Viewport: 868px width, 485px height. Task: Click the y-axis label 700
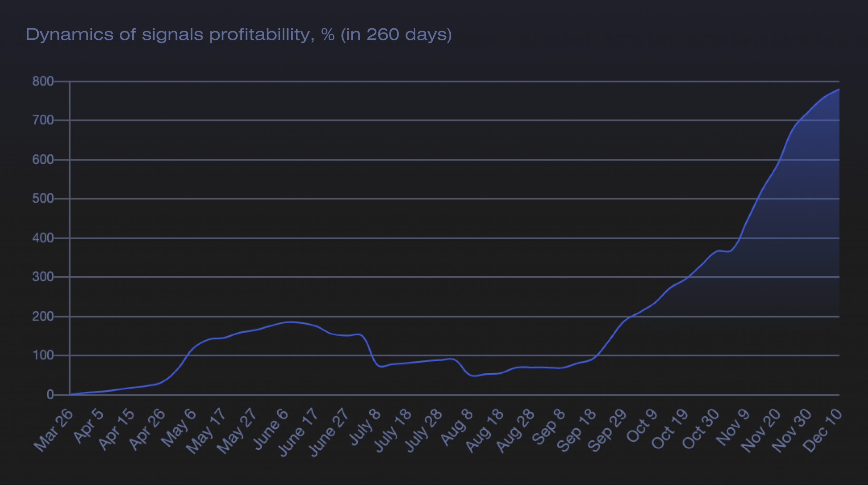coord(43,120)
